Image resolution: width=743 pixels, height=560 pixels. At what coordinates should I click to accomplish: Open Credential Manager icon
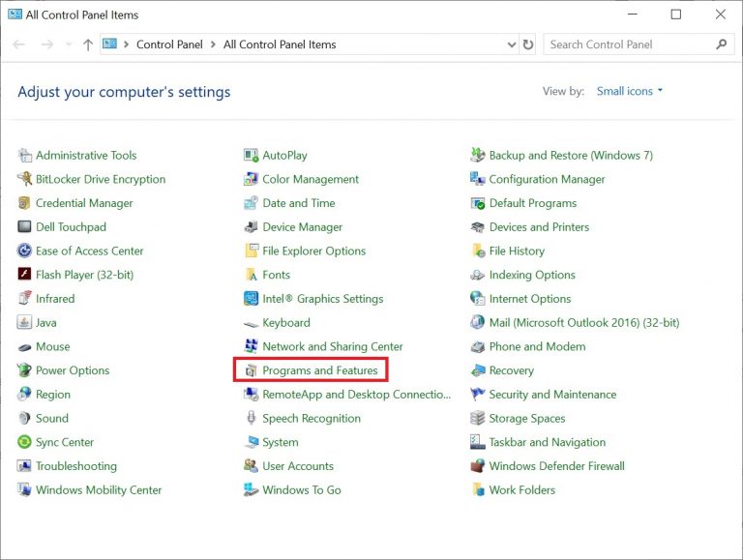(24, 203)
